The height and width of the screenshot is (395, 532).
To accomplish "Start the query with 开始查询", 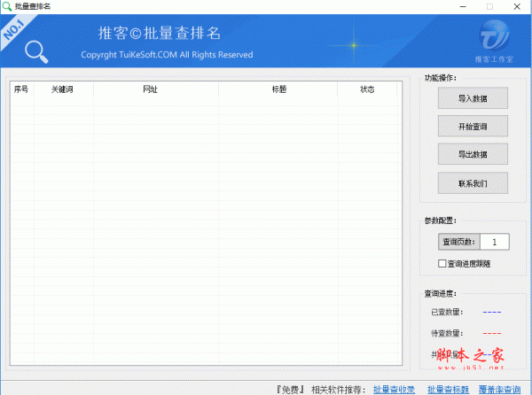I will click(x=473, y=127).
